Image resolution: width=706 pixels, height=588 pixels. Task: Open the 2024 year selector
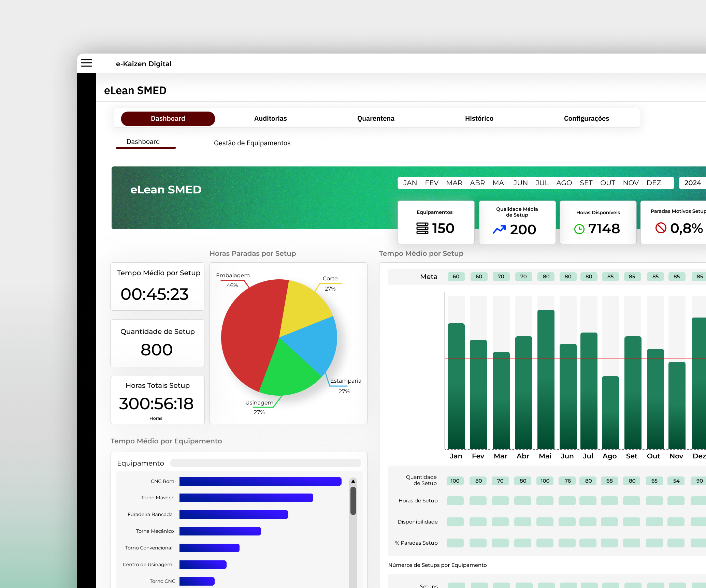click(692, 183)
